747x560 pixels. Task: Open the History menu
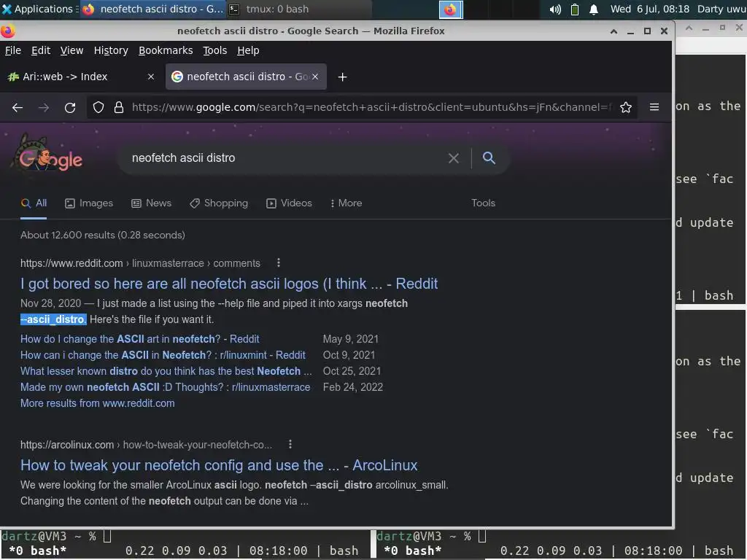[111, 50]
